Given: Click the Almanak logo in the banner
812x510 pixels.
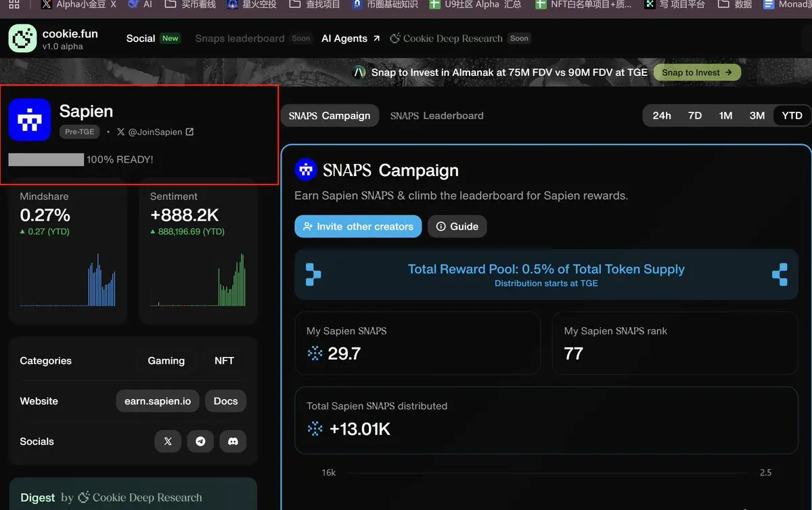Looking at the screenshot, I should [359, 72].
